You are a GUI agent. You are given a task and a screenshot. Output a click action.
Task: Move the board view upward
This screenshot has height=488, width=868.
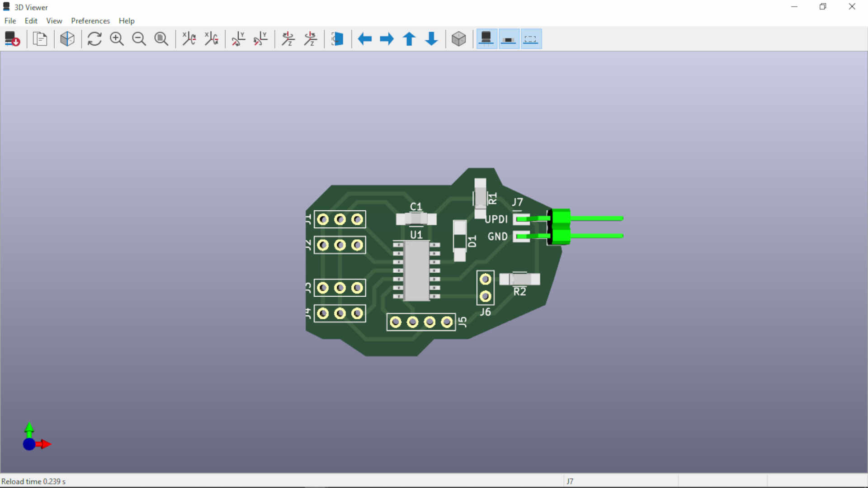point(409,39)
